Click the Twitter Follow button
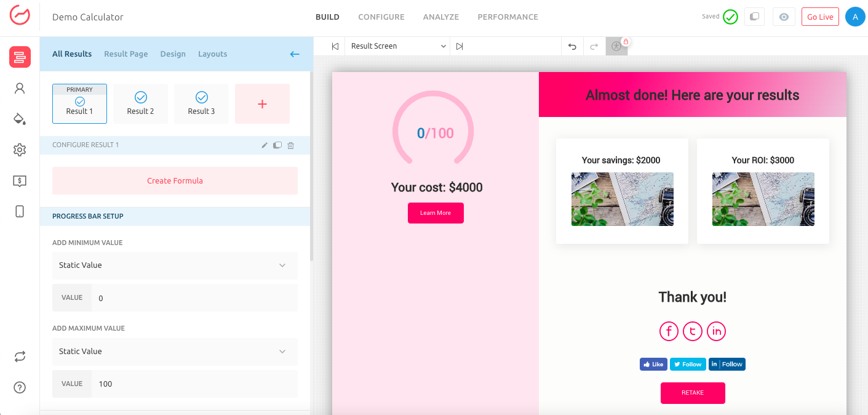This screenshot has height=415, width=868. tap(687, 365)
